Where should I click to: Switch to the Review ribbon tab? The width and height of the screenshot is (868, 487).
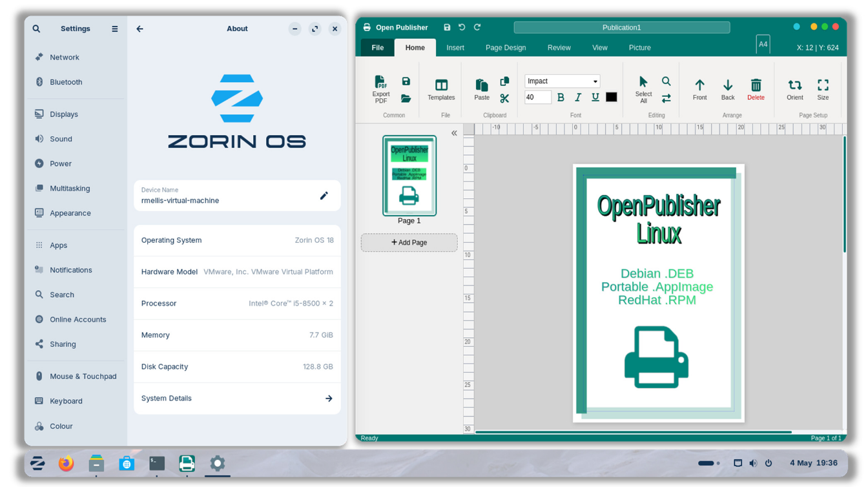pos(559,48)
